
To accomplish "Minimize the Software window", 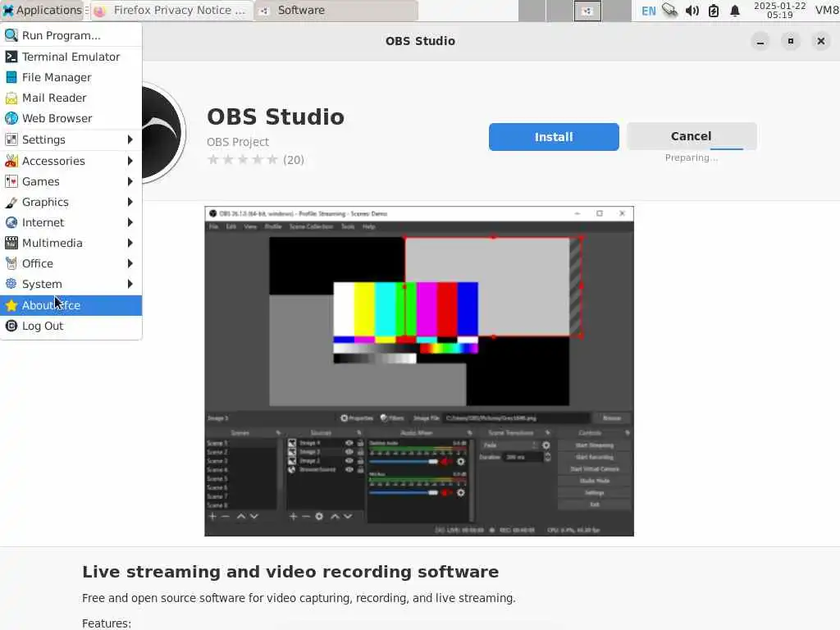I will 760,41.
